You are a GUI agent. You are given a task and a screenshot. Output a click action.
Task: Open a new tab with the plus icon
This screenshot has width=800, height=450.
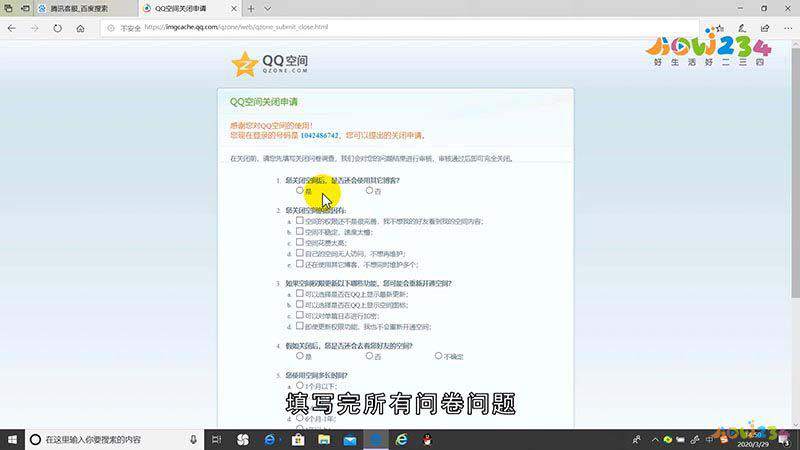pyautogui.click(x=251, y=9)
